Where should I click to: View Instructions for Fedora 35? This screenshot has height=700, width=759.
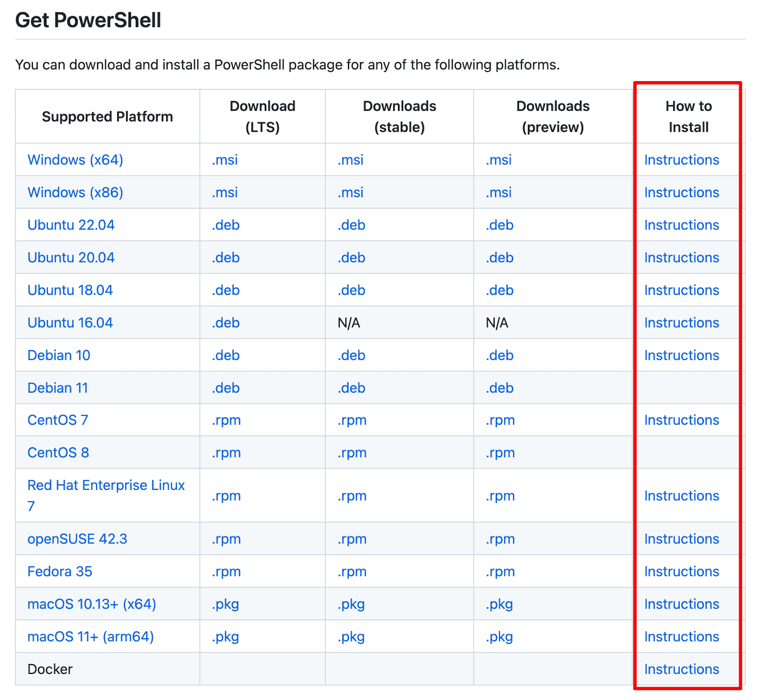681,572
